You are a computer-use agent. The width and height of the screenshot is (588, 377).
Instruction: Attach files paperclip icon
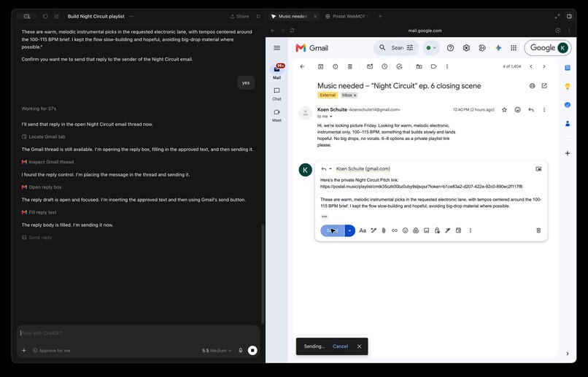(x=384, y=230)
